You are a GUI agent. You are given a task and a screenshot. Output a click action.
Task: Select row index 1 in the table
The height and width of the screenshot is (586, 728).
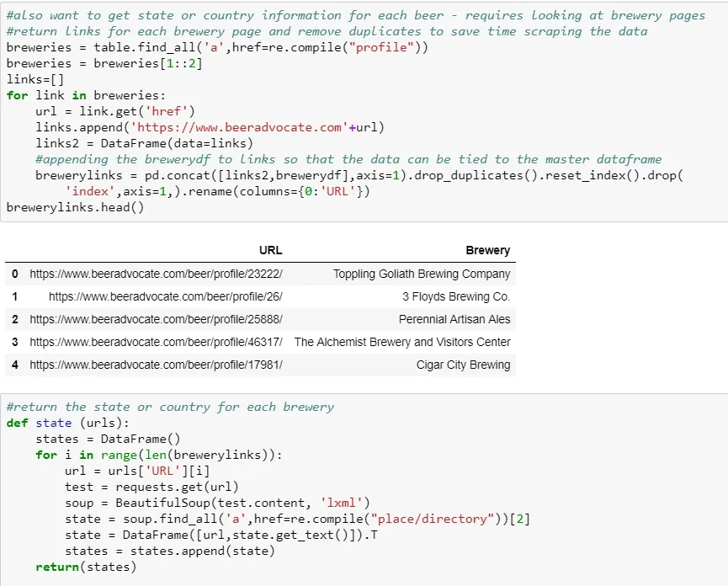pyautogui.click(x=15, y=296)
